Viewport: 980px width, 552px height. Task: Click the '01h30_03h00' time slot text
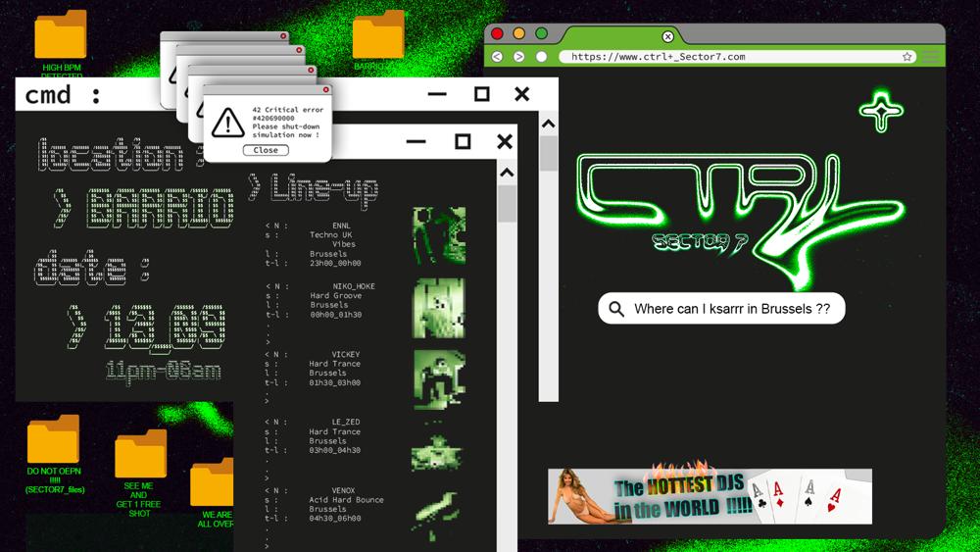[335, 382]
